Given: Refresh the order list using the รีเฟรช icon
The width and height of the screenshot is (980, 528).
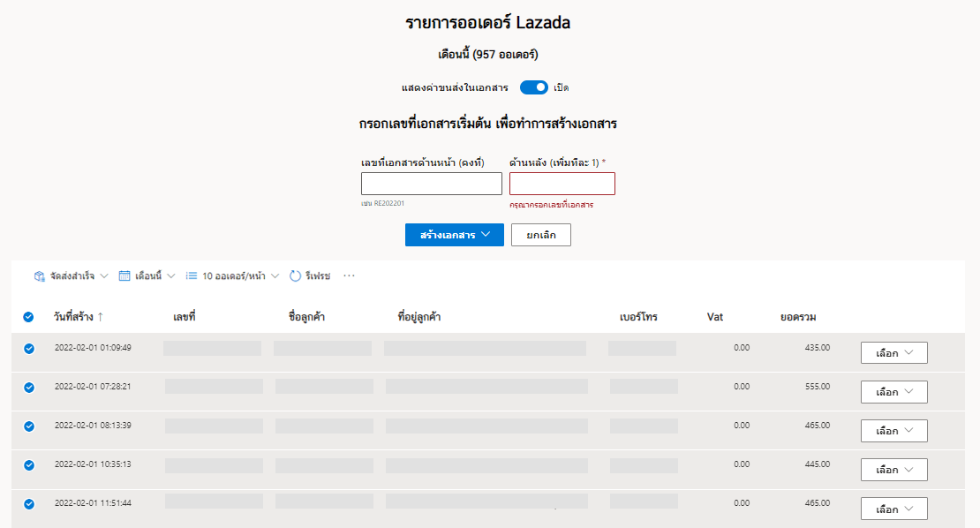Looking at the screenshot, I should coord(295,275).
